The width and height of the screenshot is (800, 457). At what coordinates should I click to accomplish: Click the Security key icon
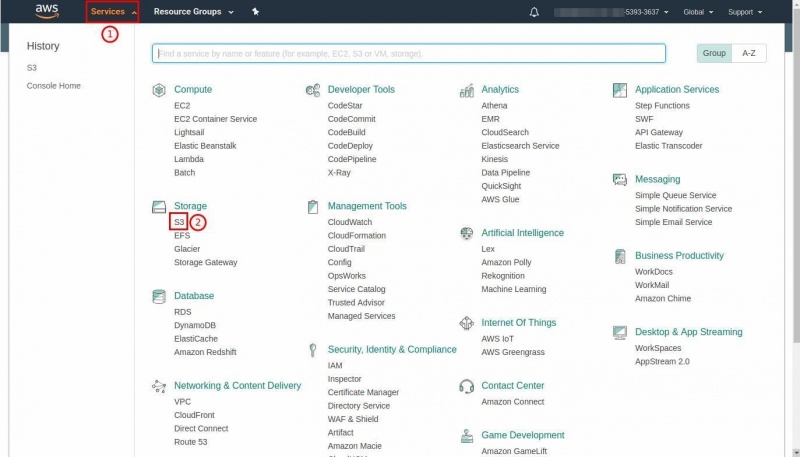pyautogui.click(x=313, y=350)
